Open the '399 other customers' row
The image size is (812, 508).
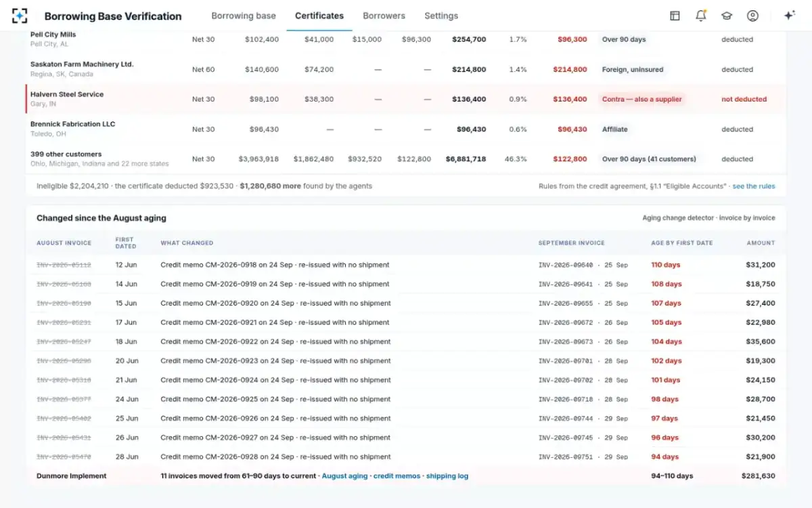point(406,158)
